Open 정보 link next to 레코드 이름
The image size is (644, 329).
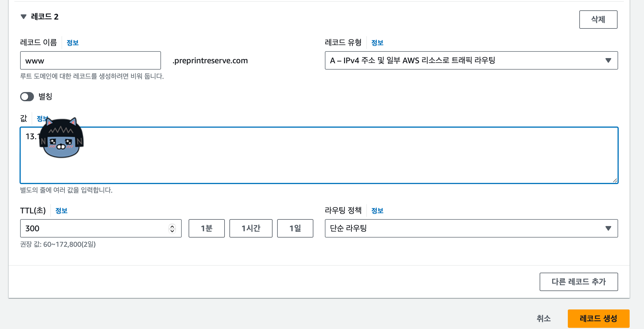pos(72,43)
